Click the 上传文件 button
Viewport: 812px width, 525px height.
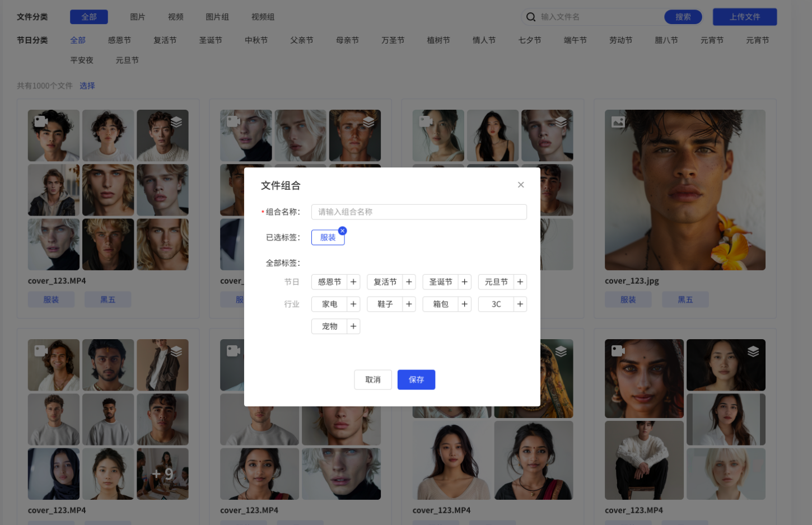point(744,17)
